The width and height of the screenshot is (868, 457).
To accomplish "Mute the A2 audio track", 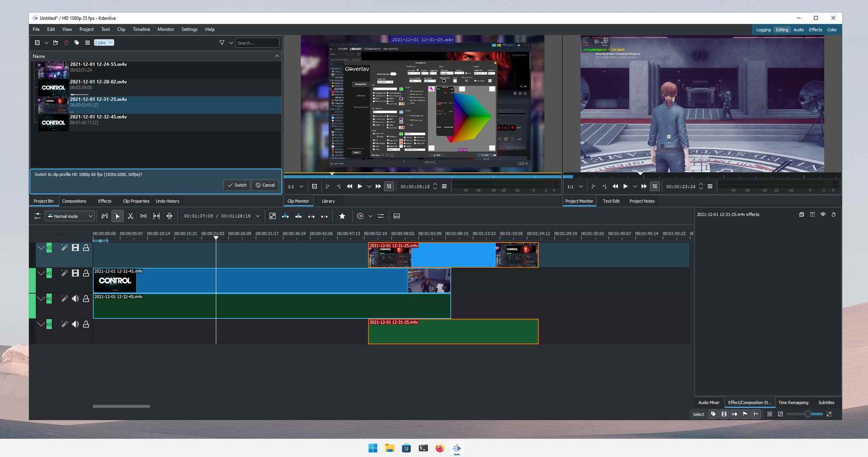I will [x=75, y=324].
